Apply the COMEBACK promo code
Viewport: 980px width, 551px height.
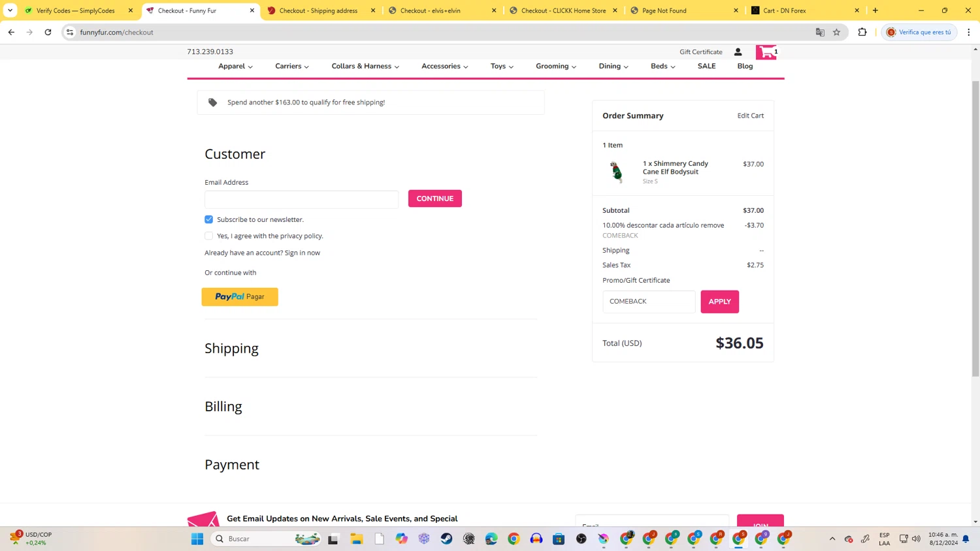(x=719, y=302)
